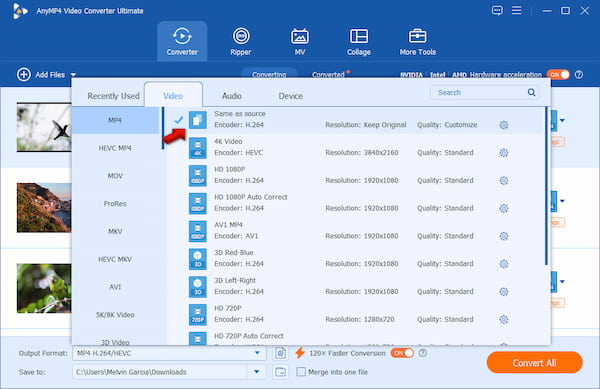Choose AVI in the format list

pos(115,287)
